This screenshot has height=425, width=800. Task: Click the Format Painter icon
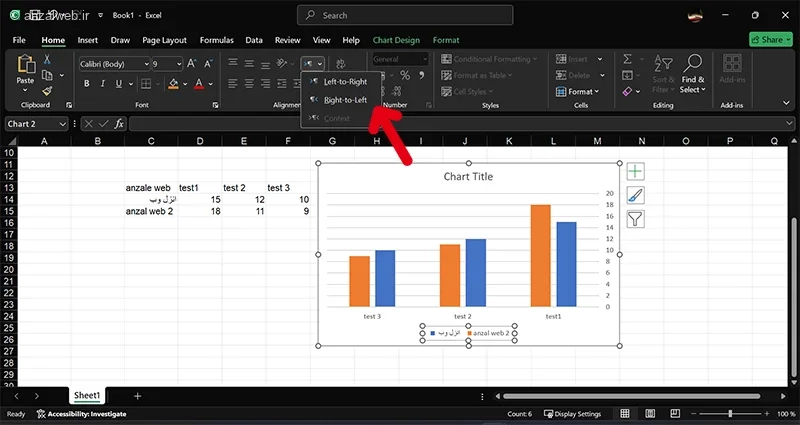(x=47, y=91)
